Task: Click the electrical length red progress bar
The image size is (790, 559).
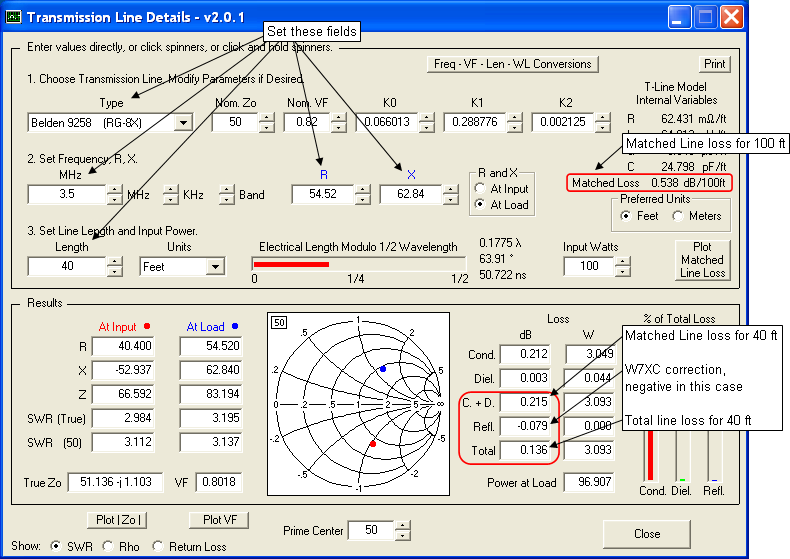Action: point(291,264)
